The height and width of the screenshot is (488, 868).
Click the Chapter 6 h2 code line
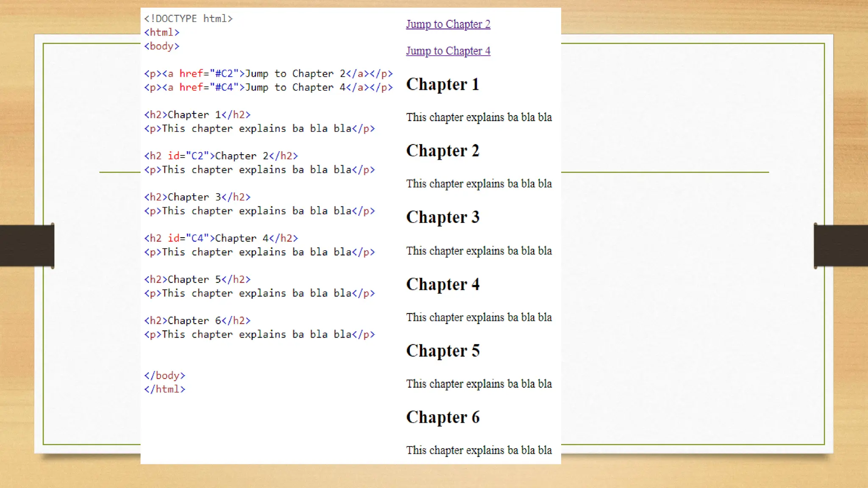click(197, 321)
